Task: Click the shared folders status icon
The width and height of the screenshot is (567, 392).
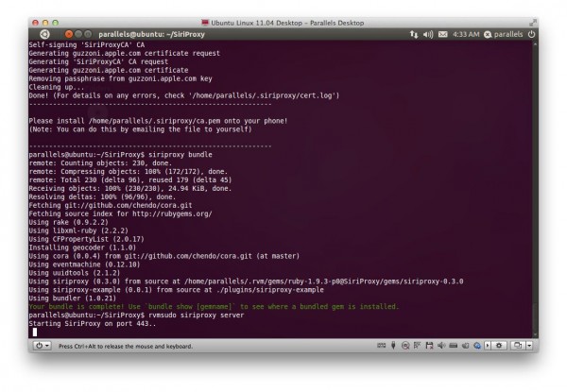Action: 465,346
